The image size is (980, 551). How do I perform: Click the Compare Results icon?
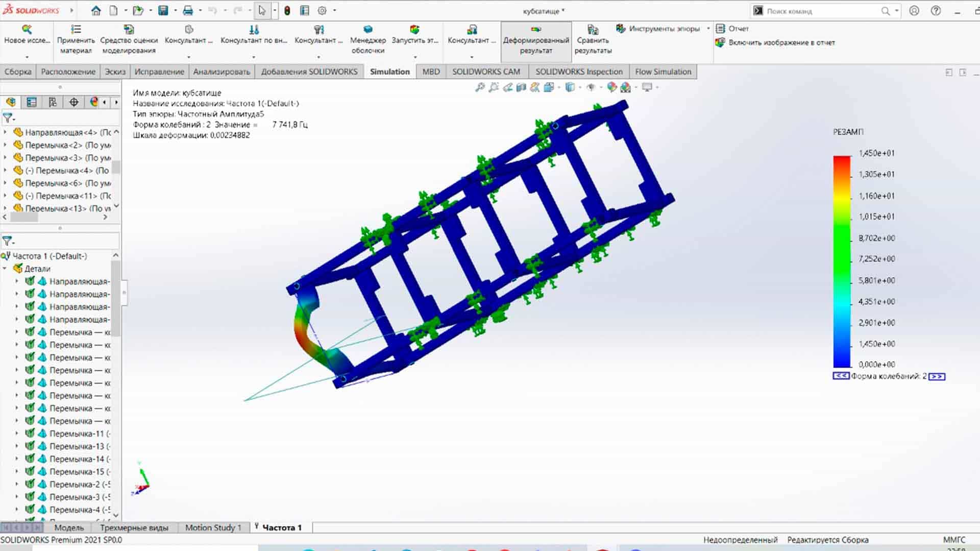[x=593, y=30]
